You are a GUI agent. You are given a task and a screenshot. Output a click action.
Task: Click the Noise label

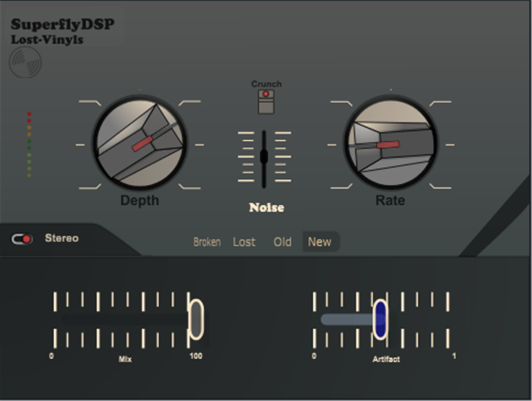click(x=267, y=207)
